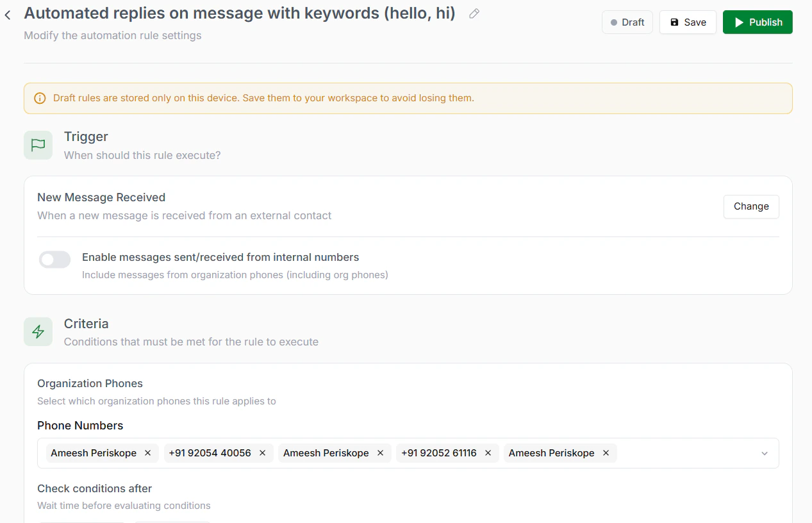Click the back arrow to exit rule editor
Viewport: 812px width, 523px height.
(x=7, y=14)
